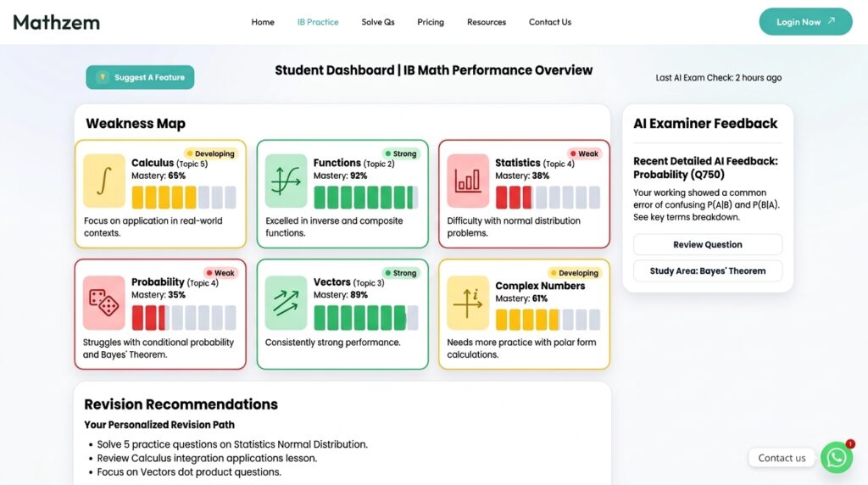Click the Developing badge on Calculus card
Screen dimensions: 868x485
[x=210, y=153]
